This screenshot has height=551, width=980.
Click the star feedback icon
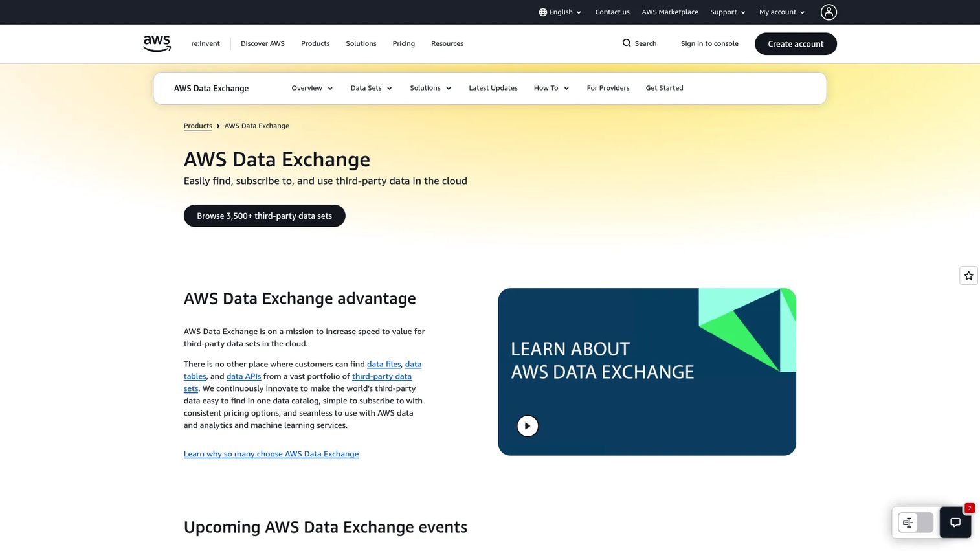(x=968, y=276)
